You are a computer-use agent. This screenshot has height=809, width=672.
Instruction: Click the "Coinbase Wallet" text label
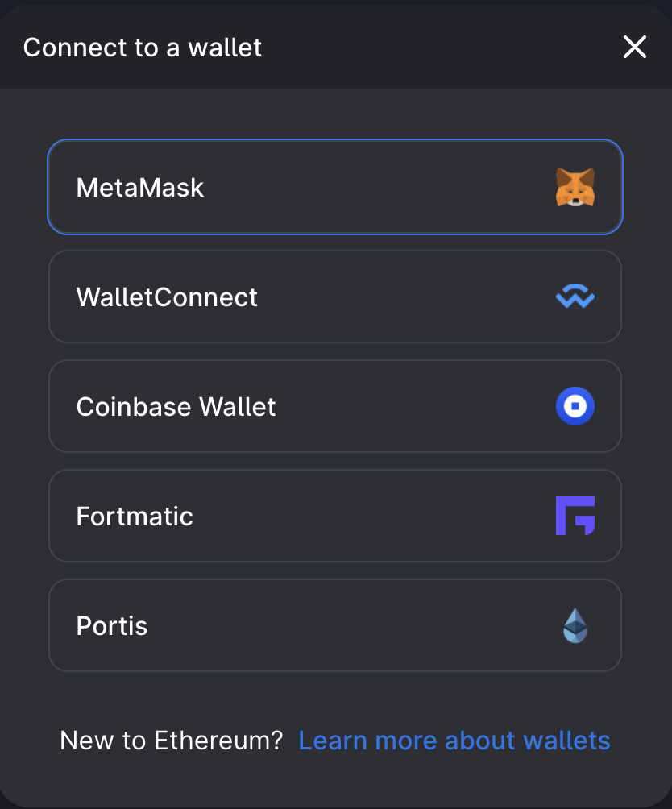pyautogui.click(x=176, y=407)
